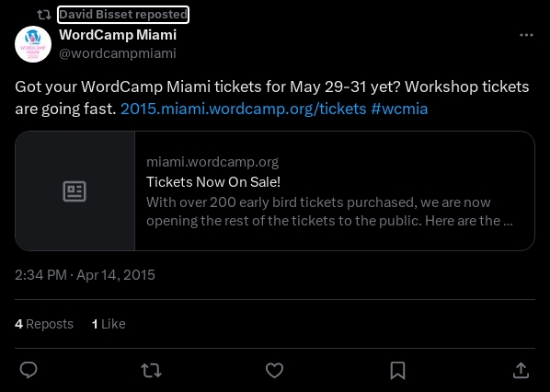View the 1 Like list
The height and width of the screenshot is (392, 550).
[109, 324]
